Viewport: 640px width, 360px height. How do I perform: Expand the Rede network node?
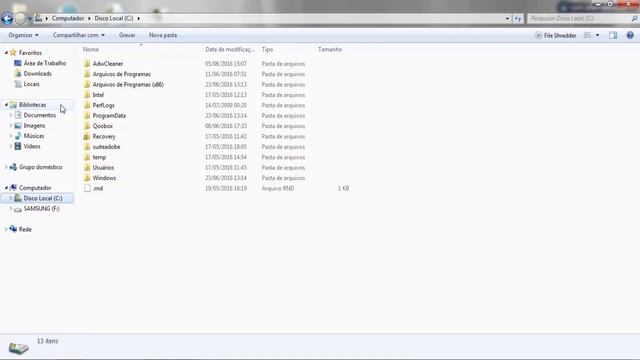(6, 229)
